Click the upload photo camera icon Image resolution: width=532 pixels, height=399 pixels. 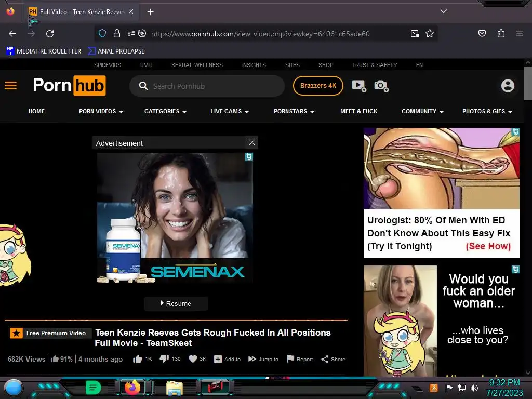[x=381, y=86]
